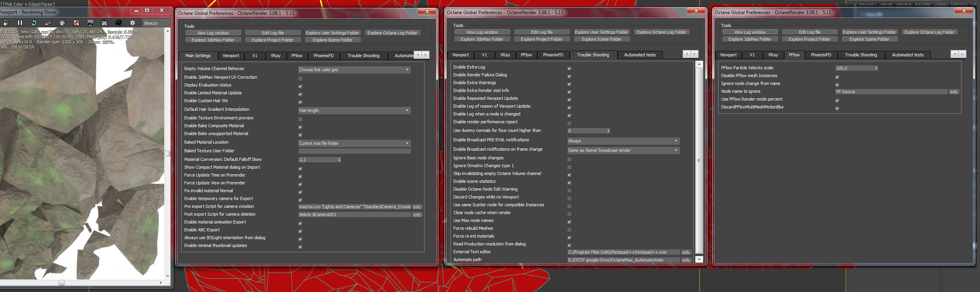Viewport: 980px width, 292px height.
Task: Click the monitor resize icon in viewport
Action: click(90, 23)
